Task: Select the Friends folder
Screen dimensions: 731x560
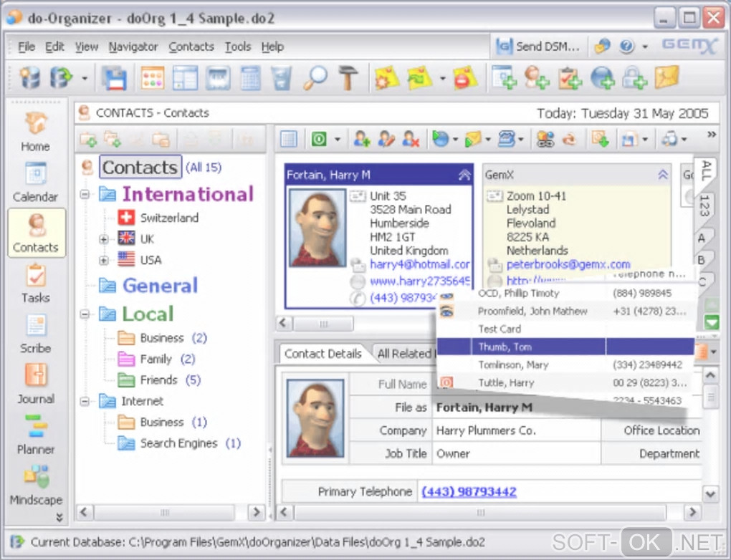Action: [159, 380]
